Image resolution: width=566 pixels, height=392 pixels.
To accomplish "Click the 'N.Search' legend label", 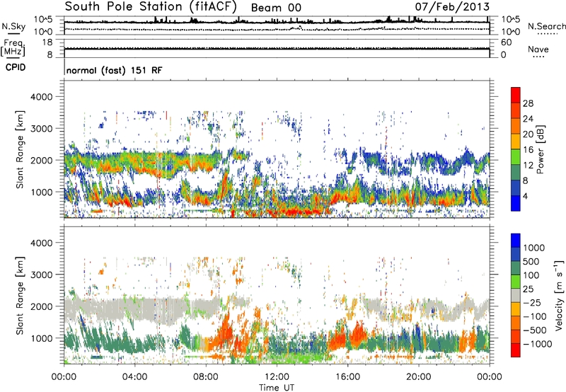I will [x=546, y=26].
